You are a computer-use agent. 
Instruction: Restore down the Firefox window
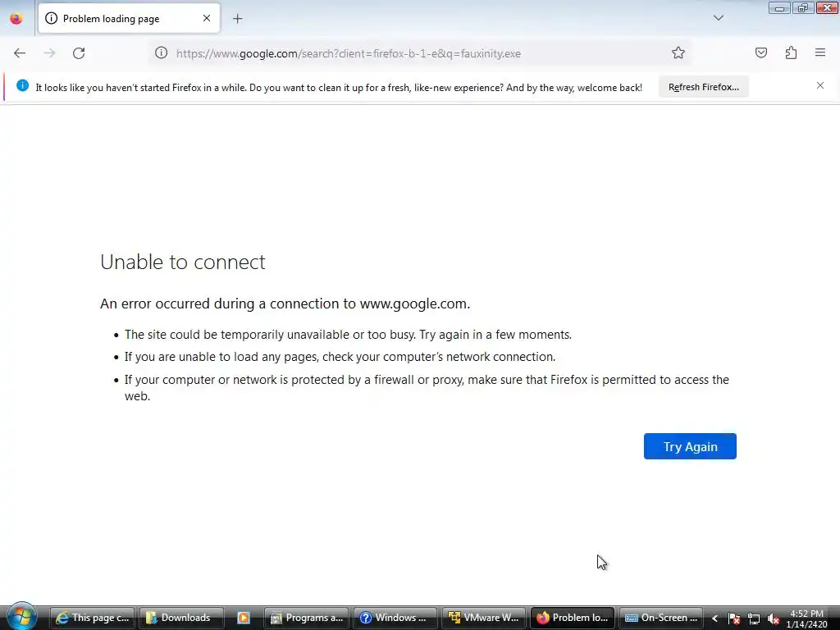pos(802,7)
